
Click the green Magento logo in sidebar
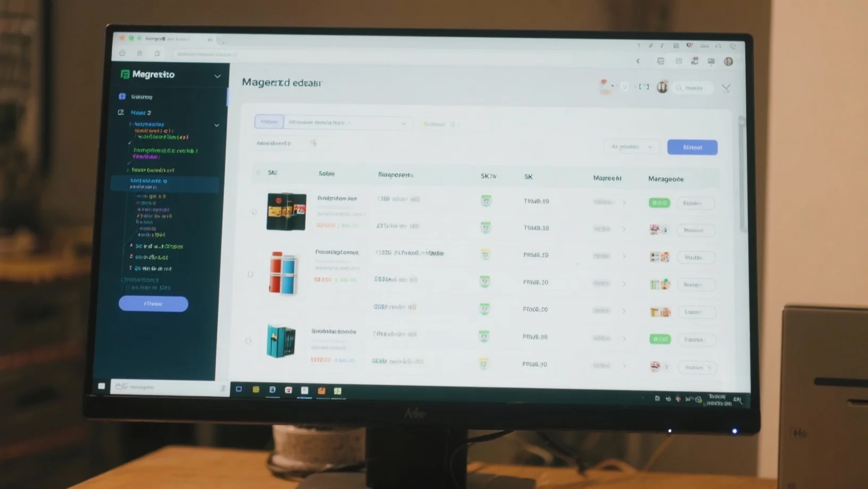125,74
